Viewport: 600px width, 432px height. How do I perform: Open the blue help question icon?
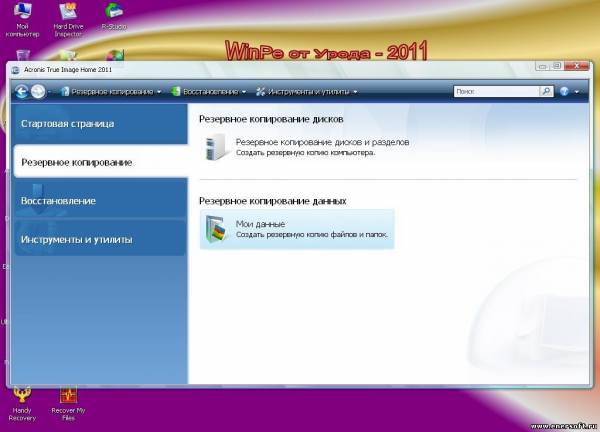pos(564,91)
